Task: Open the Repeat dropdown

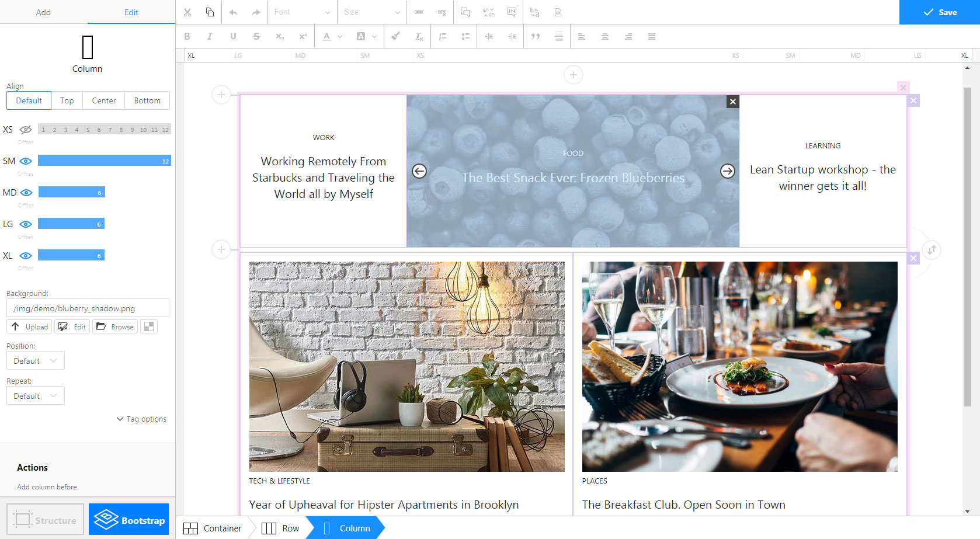Action: click(36, 396)
